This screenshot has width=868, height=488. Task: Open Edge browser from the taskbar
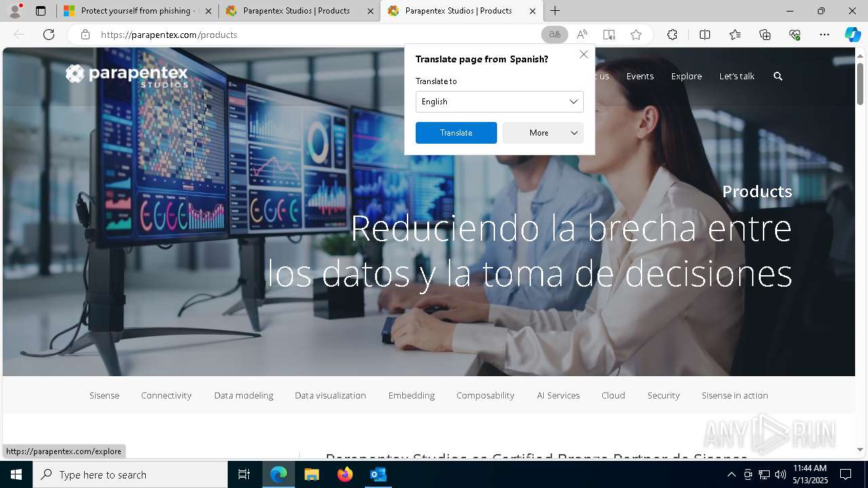point(278,474)
